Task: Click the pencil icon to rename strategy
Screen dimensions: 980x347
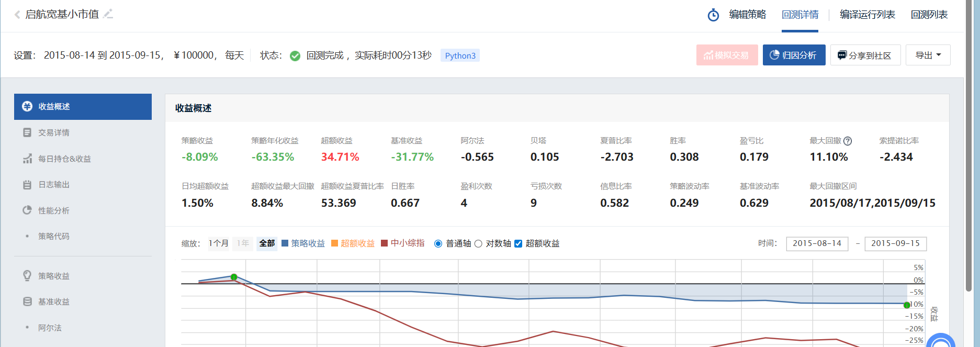Action: (108, 14)
